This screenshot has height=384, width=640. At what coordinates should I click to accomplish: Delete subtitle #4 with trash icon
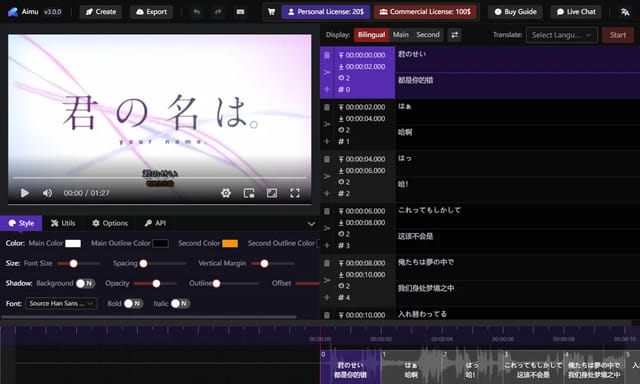click(x=327, y=263)
